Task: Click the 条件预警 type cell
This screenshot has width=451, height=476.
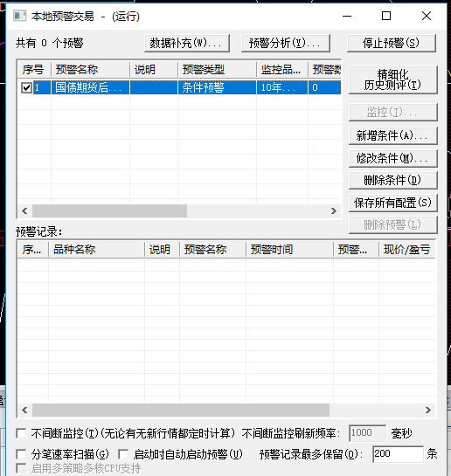Action: 217,87
